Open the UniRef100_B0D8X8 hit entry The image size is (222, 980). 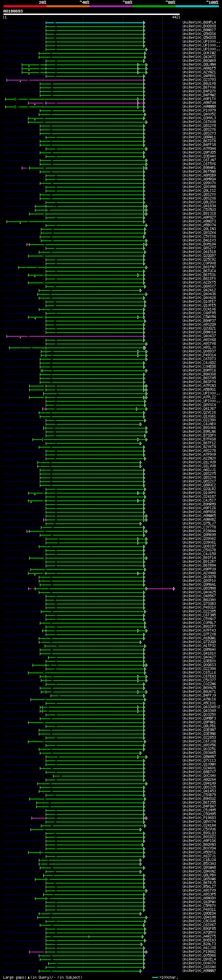199,26
